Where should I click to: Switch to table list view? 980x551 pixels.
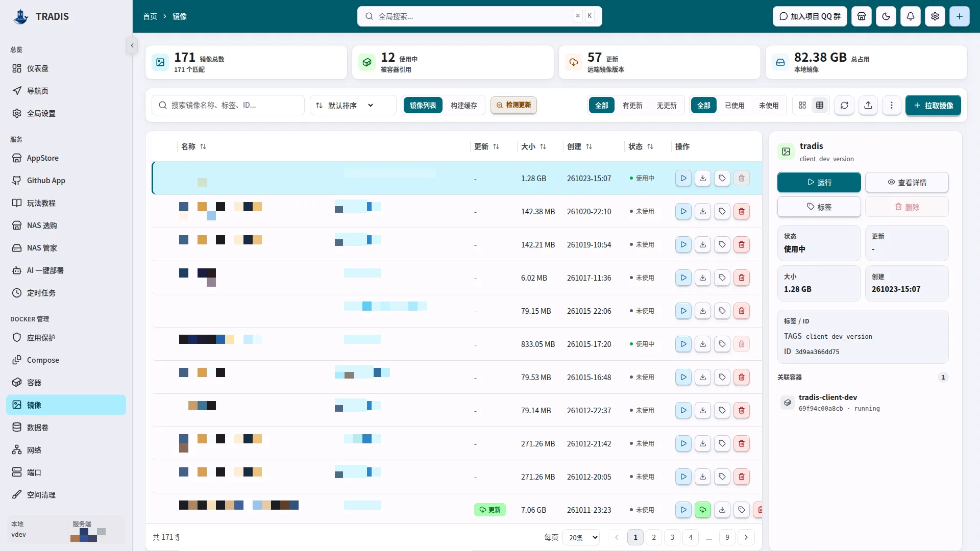[819, 105]
